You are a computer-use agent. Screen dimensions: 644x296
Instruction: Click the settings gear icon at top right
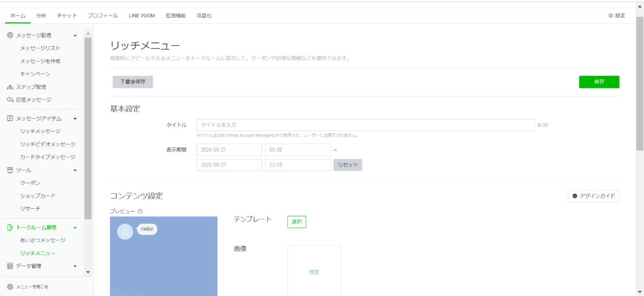pyautogui.click(x=611, y=16)
